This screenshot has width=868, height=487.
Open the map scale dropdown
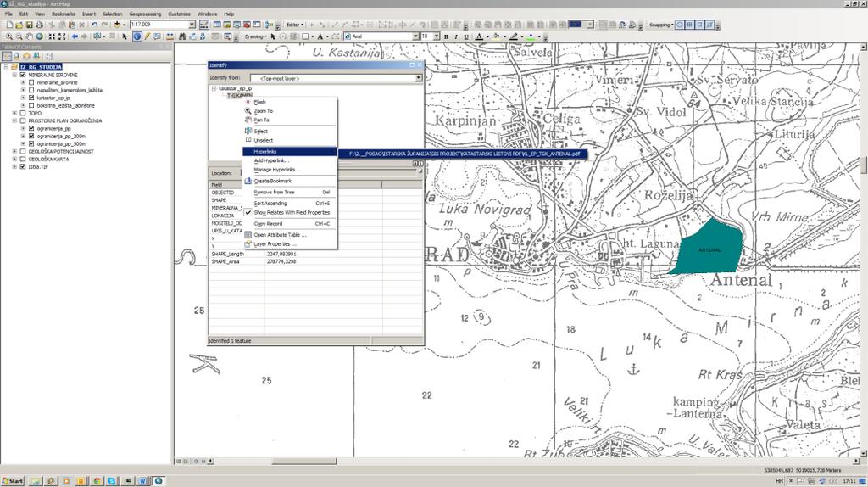point(192,25)
